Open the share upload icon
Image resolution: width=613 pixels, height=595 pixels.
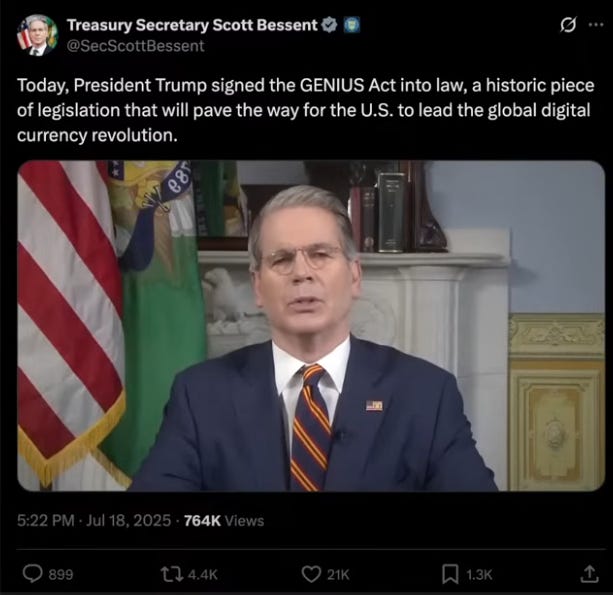[x=589, y=573]
